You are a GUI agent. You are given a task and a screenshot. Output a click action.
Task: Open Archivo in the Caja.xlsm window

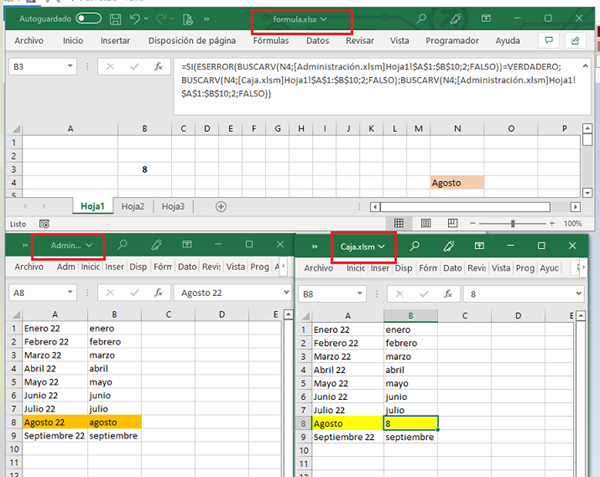318,268
